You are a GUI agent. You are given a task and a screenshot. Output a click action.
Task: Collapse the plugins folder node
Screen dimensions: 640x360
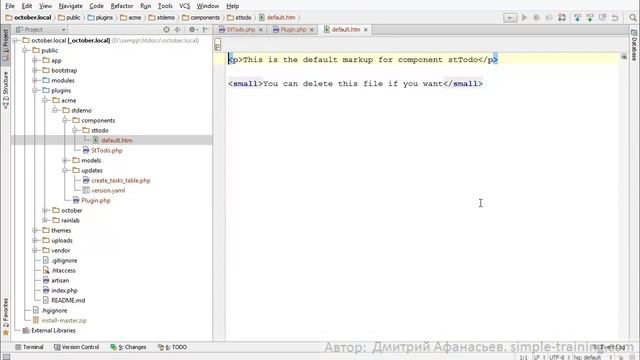coord(35,90)
